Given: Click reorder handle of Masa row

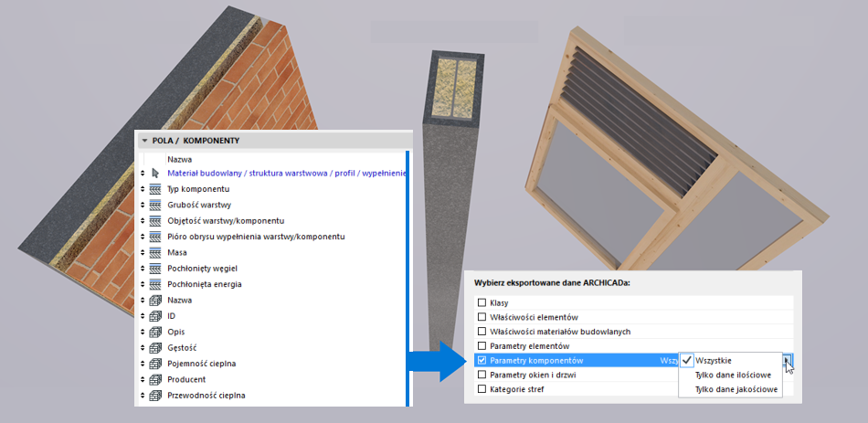Looking at the screenshot, I should (x=143, y=252).
